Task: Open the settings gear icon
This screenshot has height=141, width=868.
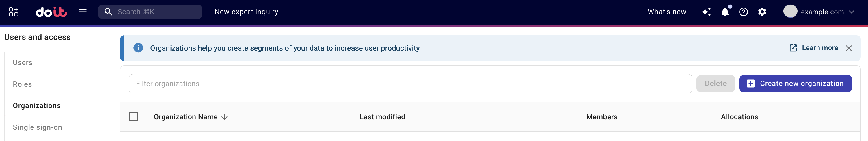Action: [762, 12]
